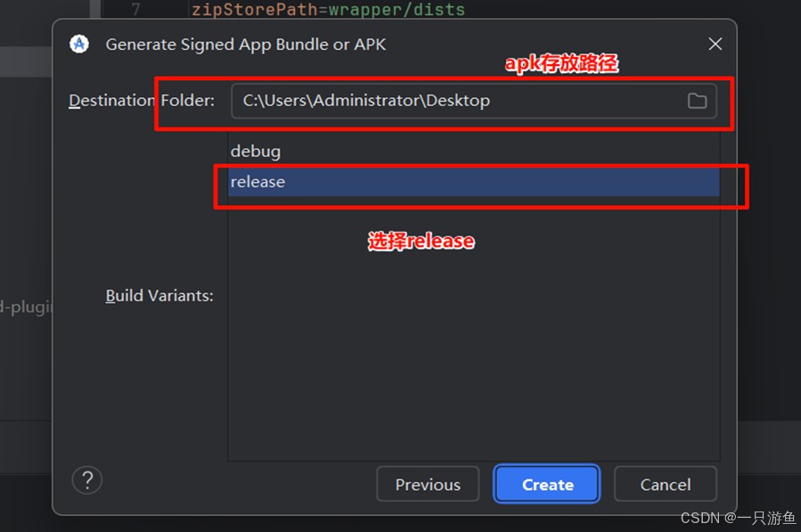Viewport: 801px width, 532px height.
Task: Click the dialog title text
Action: click(x=246, y=44)
